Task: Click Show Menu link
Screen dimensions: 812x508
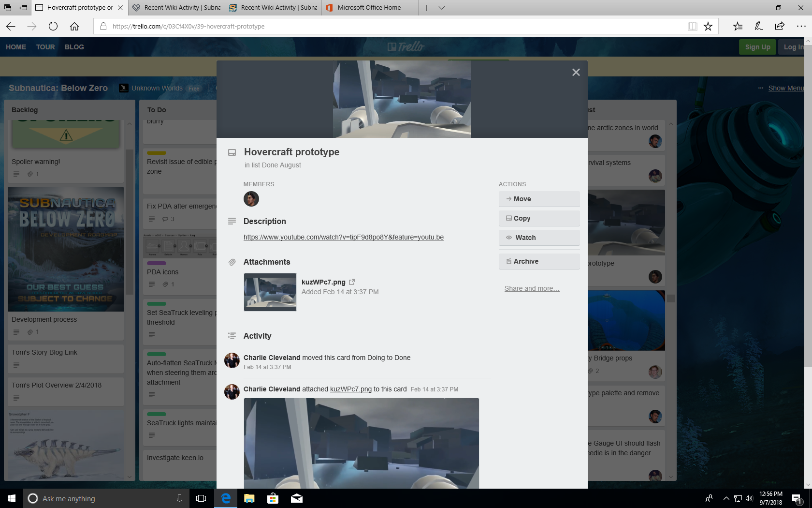Action: (x=786, y=88)
